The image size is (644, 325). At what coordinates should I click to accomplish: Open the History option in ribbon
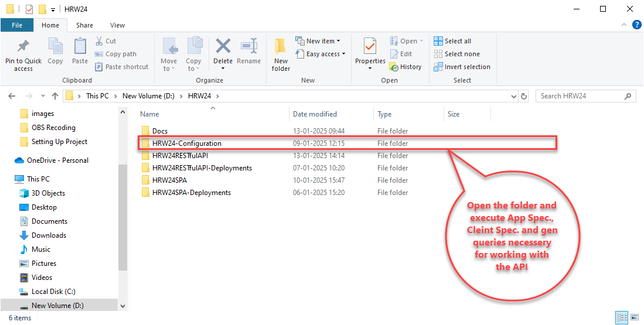(x=406, y=67)
